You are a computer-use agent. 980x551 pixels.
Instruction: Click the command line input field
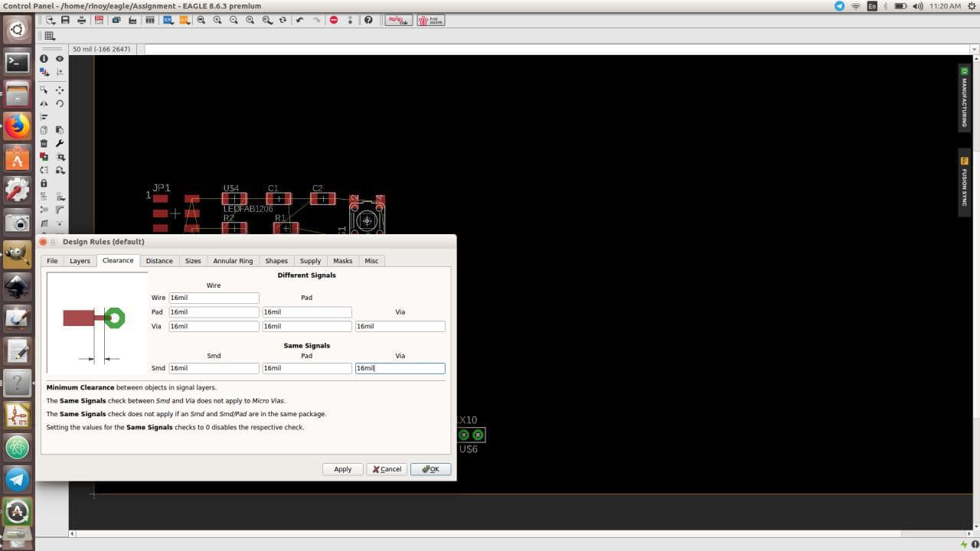[x=557, y=49]
